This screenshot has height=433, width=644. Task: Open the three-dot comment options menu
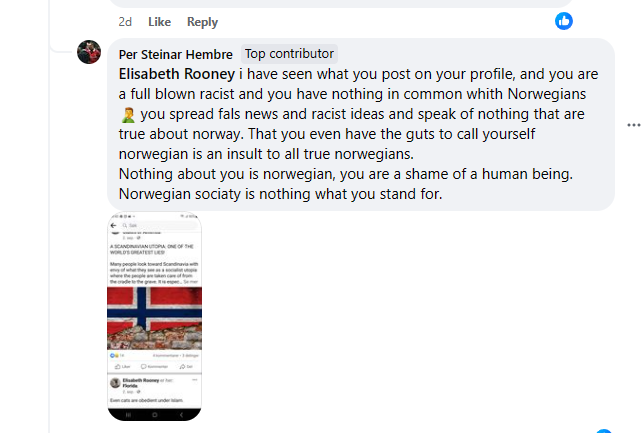(x=632, y=125)
